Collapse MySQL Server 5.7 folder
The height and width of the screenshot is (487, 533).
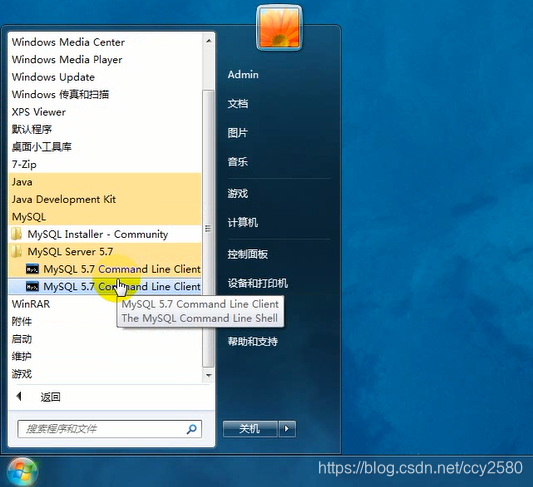click(x=104, y=252)
